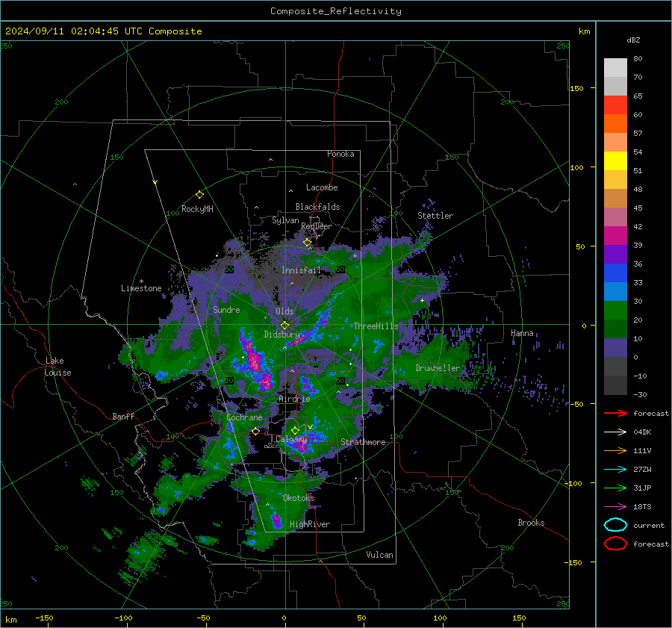This screenshot has height=628, width=672.
Task: Click the Sylvan label
Action: coord(285,221)
